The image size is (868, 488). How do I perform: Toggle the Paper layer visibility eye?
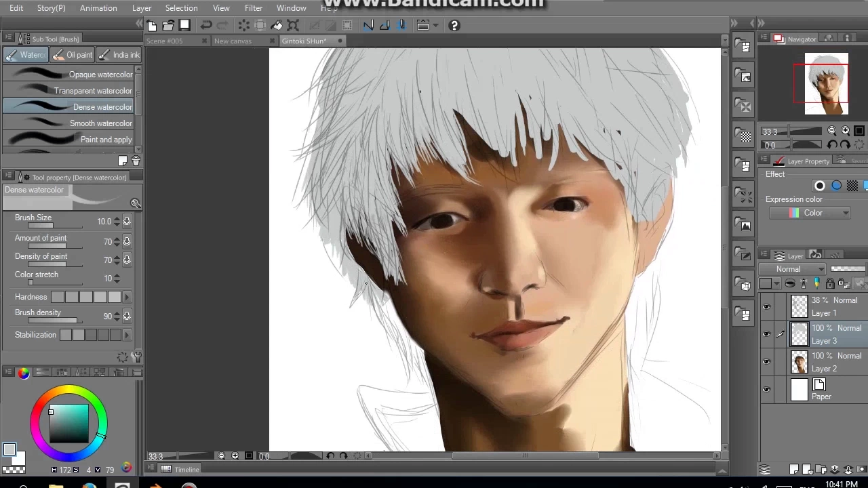click(x=766, y=390)
